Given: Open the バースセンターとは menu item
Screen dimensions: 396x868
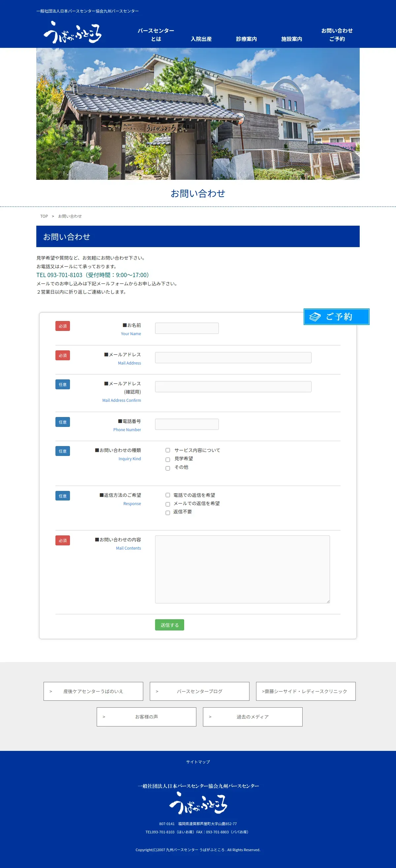Looking at the screenshot, I should [x=156, y=35].
